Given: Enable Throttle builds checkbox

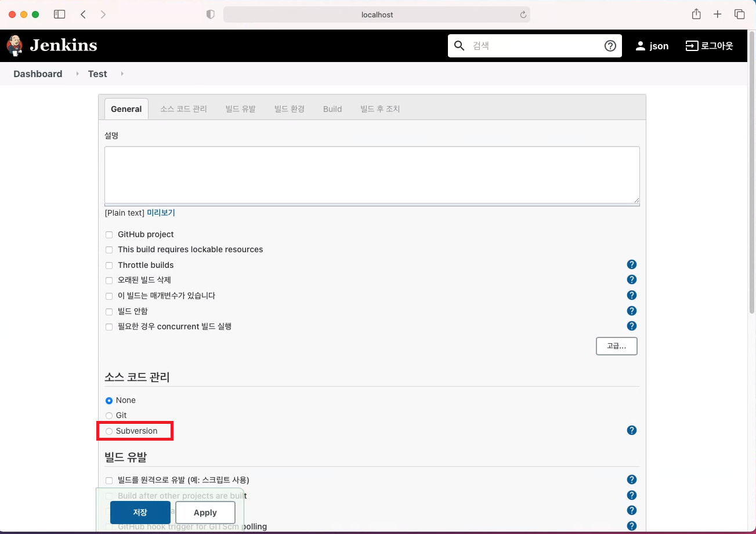Looking at the screenshot, I should click(109, 266).
